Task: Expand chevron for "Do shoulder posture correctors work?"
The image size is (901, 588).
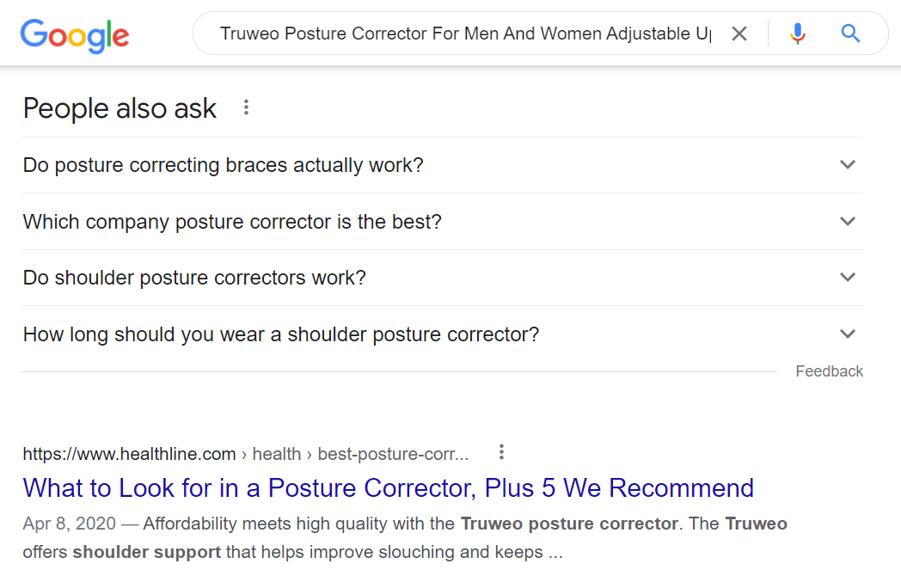Action: 848,277
